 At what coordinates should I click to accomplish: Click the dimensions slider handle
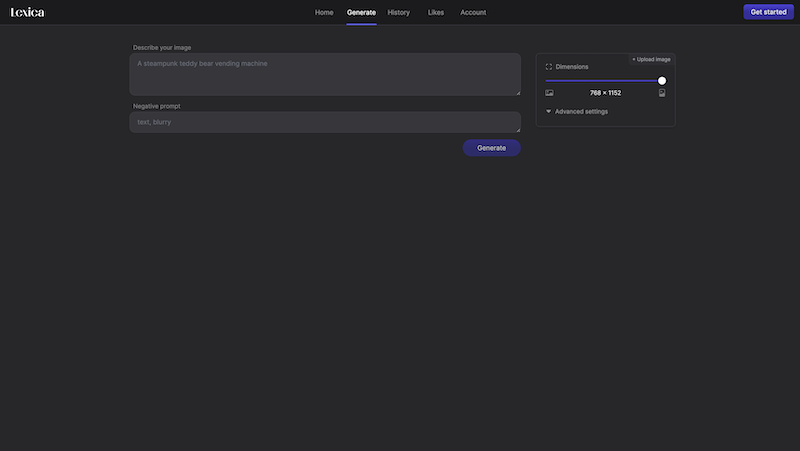pyautogui.click(x=662, y=80)
